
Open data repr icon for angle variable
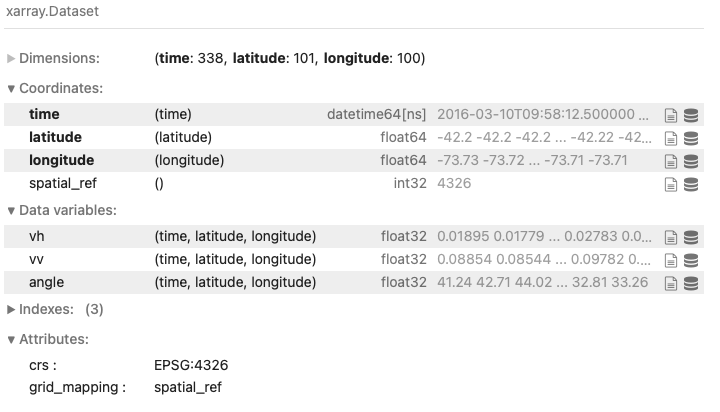[x=691, y=283]
